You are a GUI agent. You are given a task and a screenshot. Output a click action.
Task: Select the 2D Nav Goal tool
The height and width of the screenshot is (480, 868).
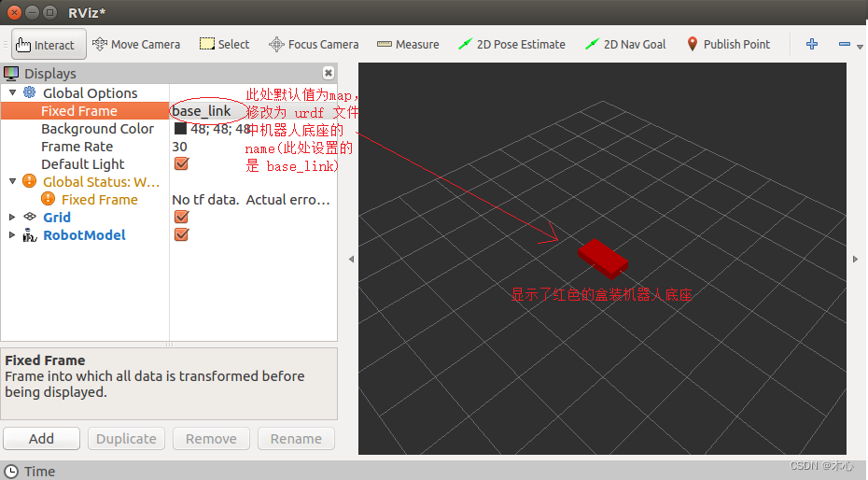(625, 44)
